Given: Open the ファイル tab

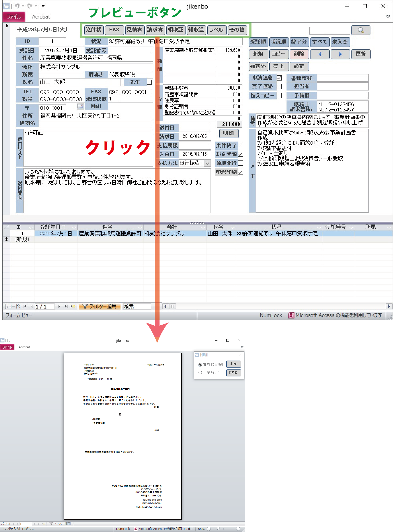Looking at the screenshot, I should tap(14, 17).
